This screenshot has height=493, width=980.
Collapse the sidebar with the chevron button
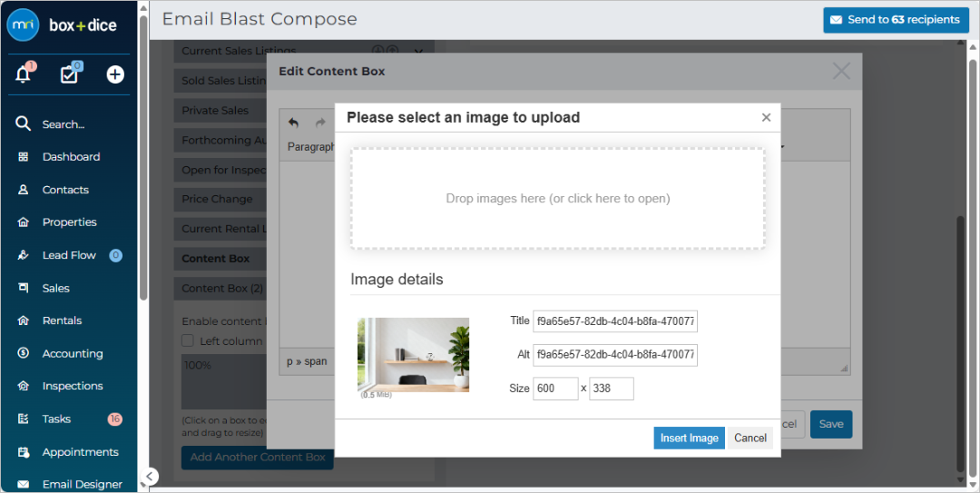click(150, 477)
